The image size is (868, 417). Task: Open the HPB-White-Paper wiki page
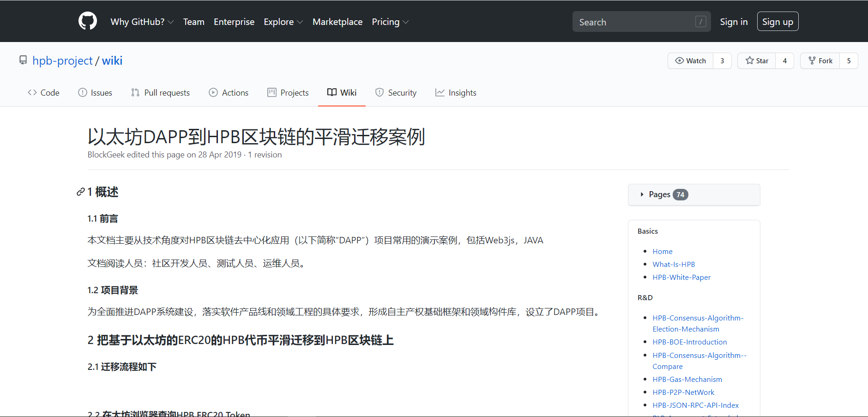[x=681, y=277]
